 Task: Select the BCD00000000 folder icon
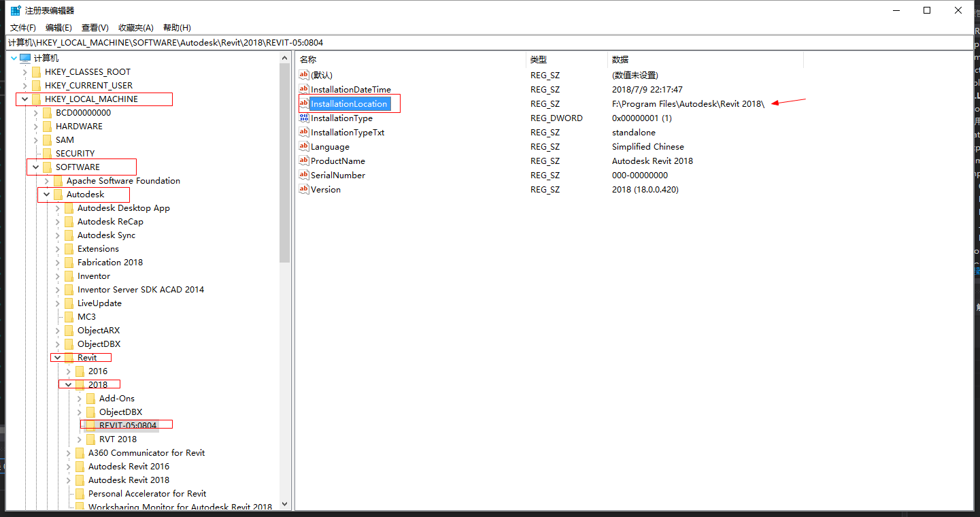coord(47,113)
